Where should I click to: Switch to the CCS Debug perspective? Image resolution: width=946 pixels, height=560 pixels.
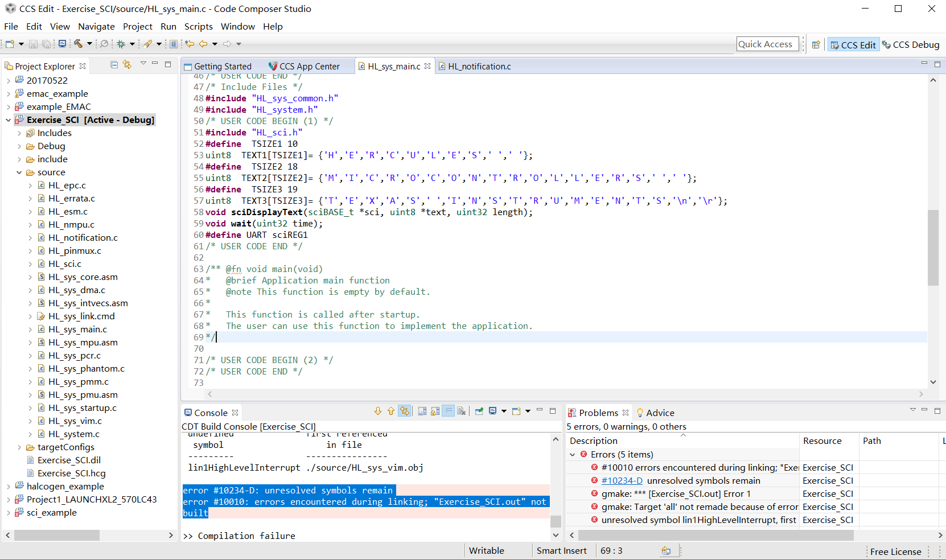coord(911,44)
